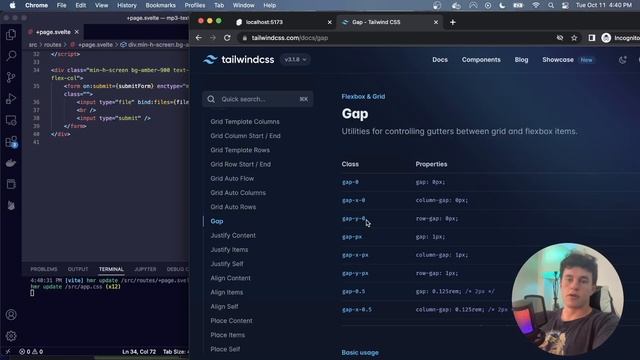Open the Chrome File menu

pyautogui.click(x=61, y=5)
